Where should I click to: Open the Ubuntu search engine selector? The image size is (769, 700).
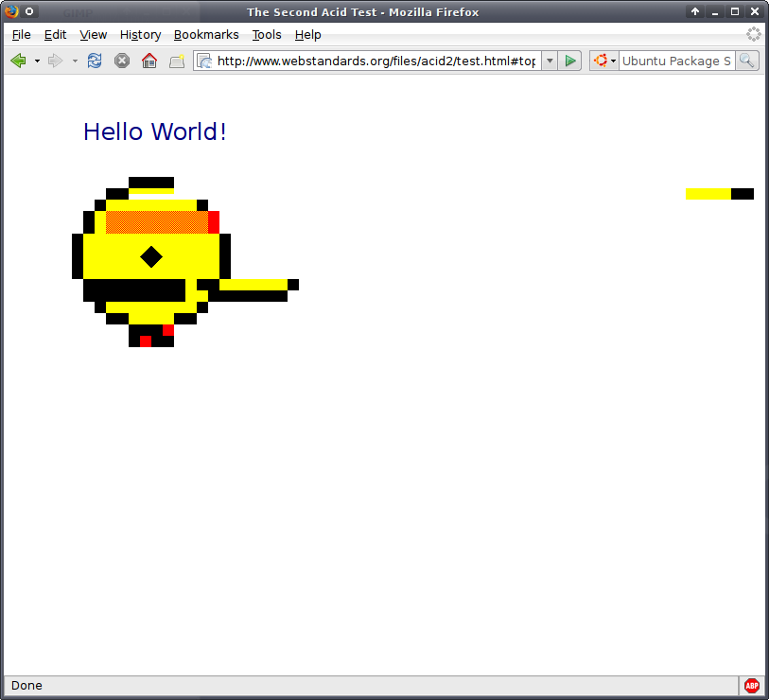coord(604,61)
